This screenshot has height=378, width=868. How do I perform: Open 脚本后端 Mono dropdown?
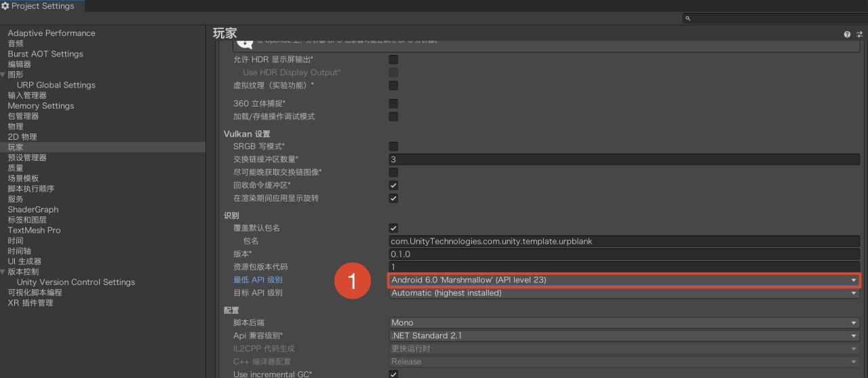(625, 323)
